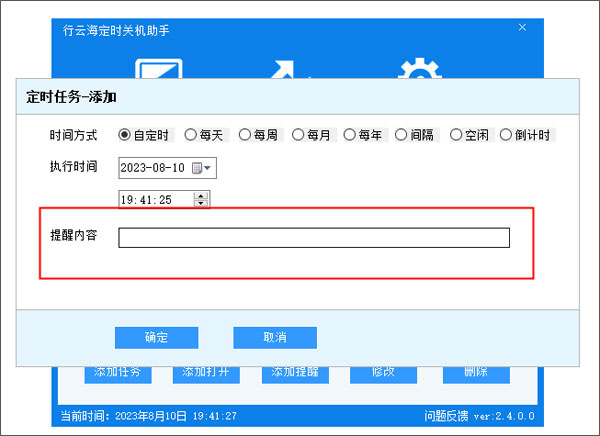600x436 pixels.
Task: Select the 自定时 radio option
Action: click(x=125, y=135)
